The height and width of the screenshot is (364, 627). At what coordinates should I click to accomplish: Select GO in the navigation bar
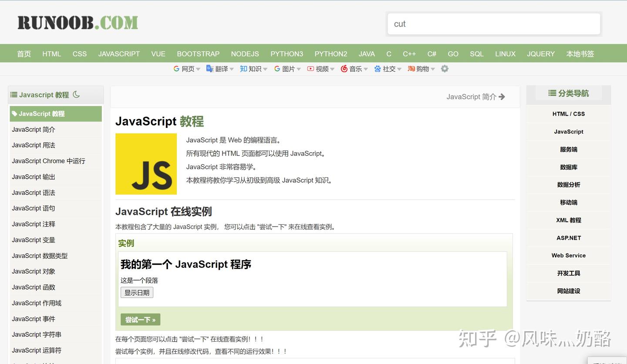pyautogui.click(x=453, y=54)
